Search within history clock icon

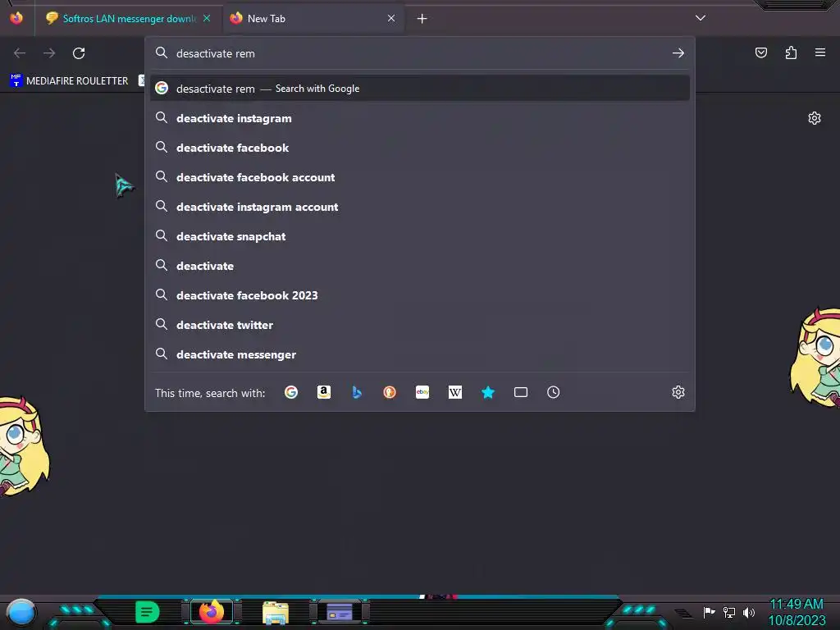[554, 393]
